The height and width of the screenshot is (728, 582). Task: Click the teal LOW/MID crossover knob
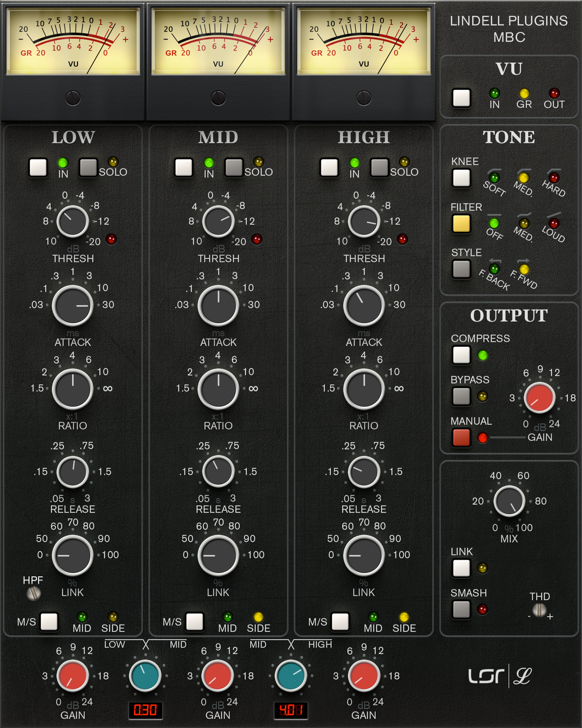click(x=145, y=676)
